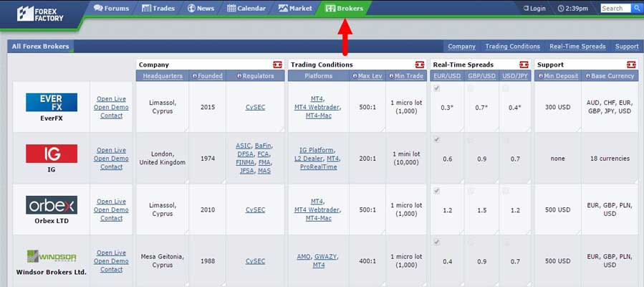Image resolution: width=644 pixels, height=287 pixels.
Task: Open IG's ASIC regulator link
Action: coord(244,146)
